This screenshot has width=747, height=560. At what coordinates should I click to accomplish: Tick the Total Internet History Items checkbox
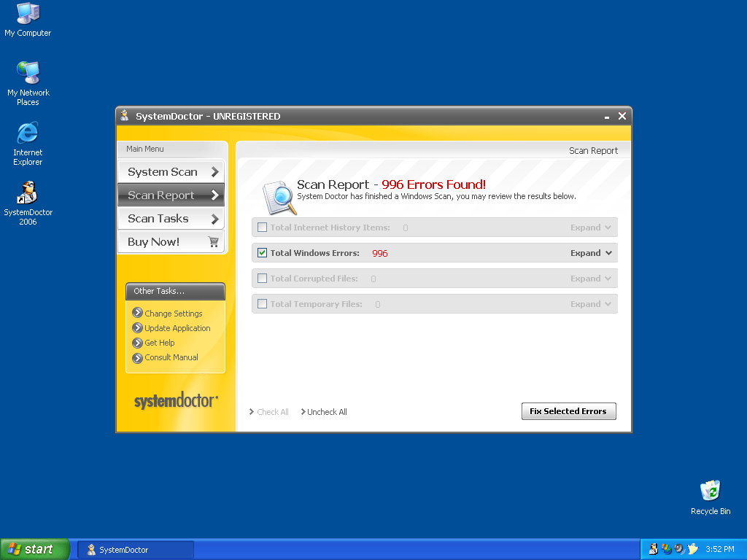[263, 227]
